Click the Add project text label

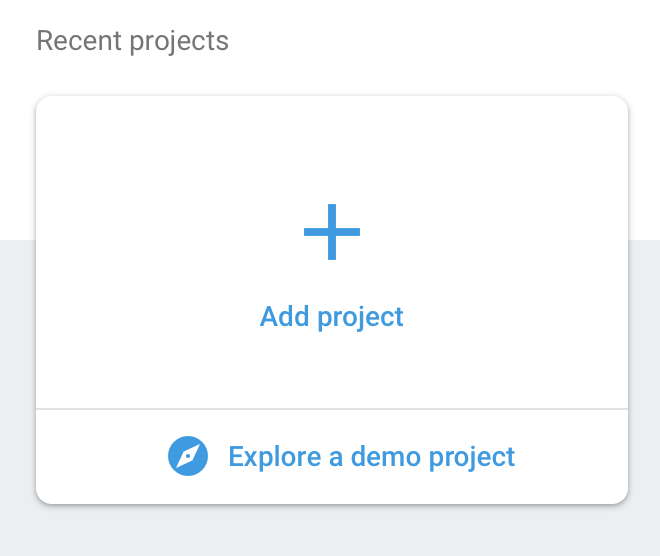coord(332,317)
